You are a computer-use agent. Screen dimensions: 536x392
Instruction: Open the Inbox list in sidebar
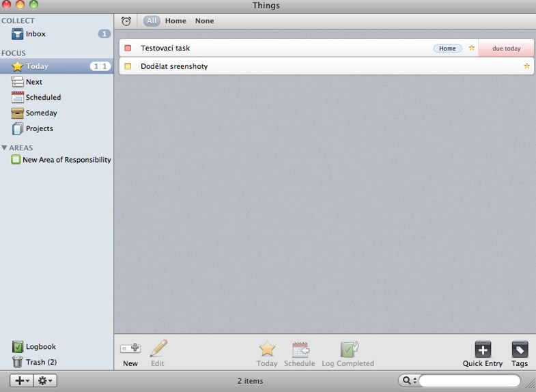36,34
